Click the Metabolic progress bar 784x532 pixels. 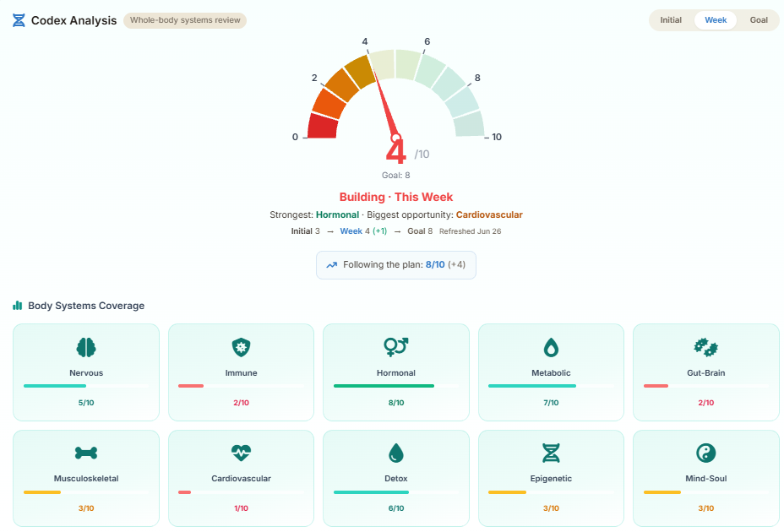tap(551, 386)
